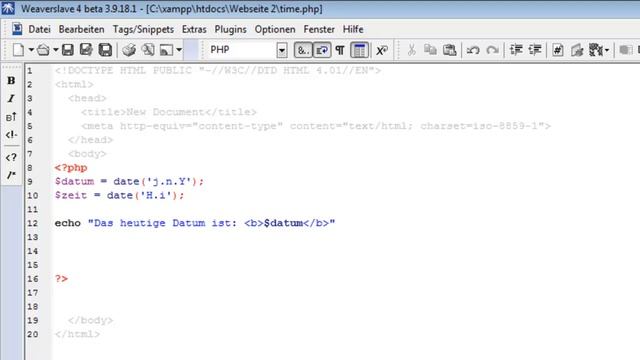Screen dimensions: 640x360
Task: Insert a PHP tag with the '<?' icon
Action: [x=11, y=157]
